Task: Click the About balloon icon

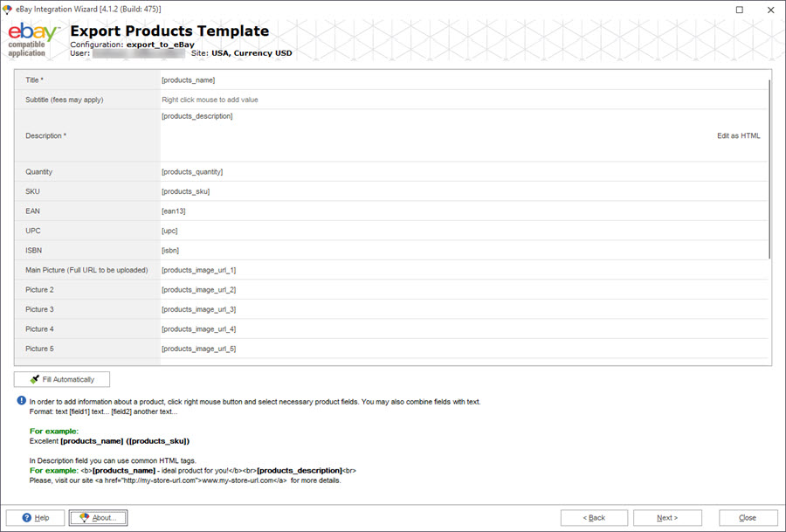Action: coord(84,517)
